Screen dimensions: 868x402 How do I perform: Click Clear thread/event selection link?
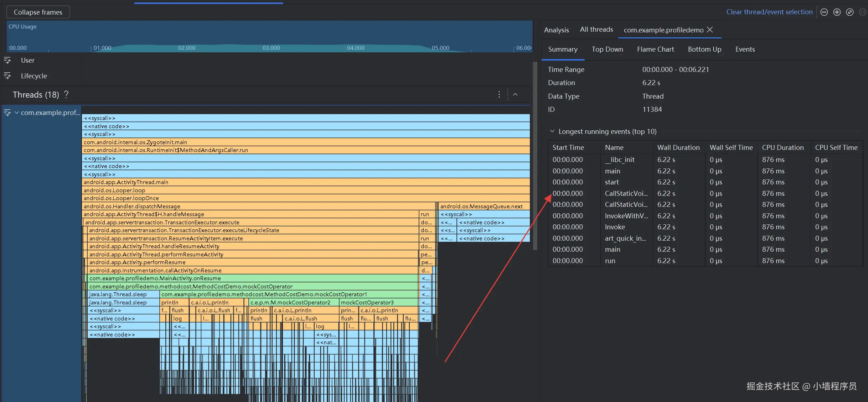(769, 12)
